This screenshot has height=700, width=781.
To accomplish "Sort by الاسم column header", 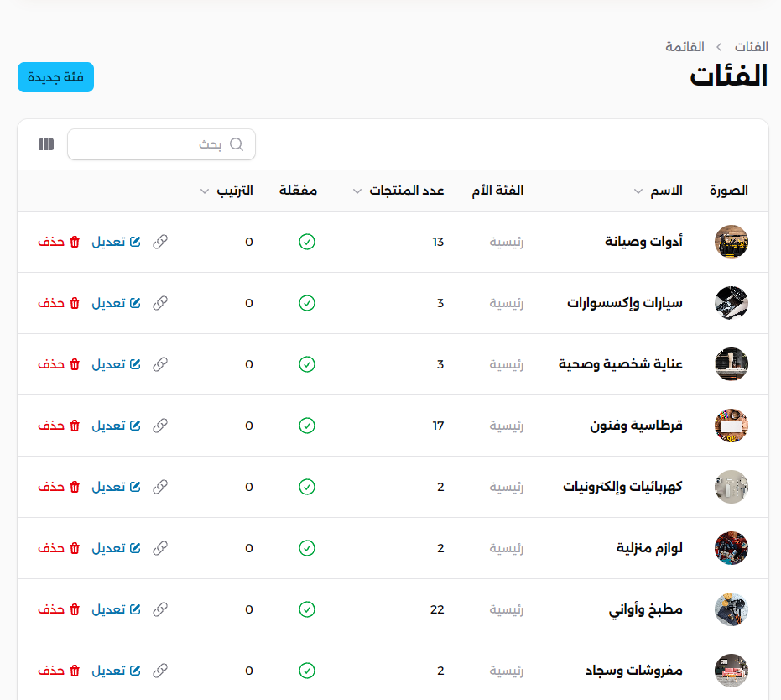I will pos(658,191).
